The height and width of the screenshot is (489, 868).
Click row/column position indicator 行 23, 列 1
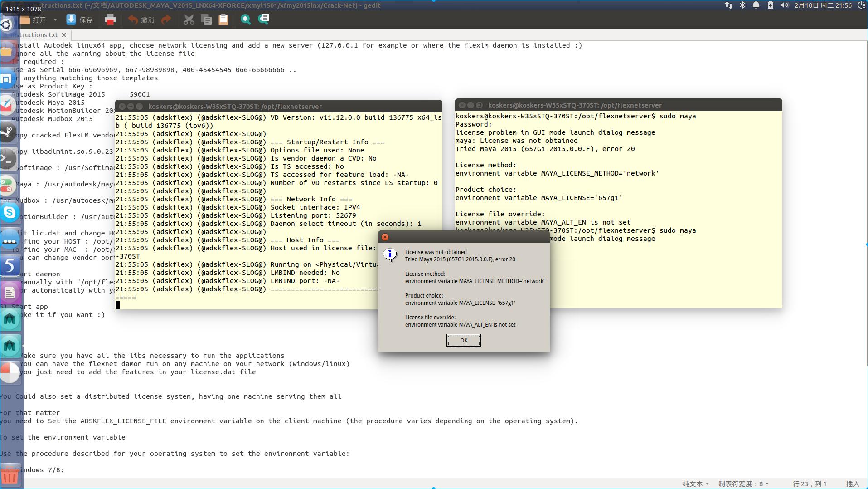coord(810,484)
